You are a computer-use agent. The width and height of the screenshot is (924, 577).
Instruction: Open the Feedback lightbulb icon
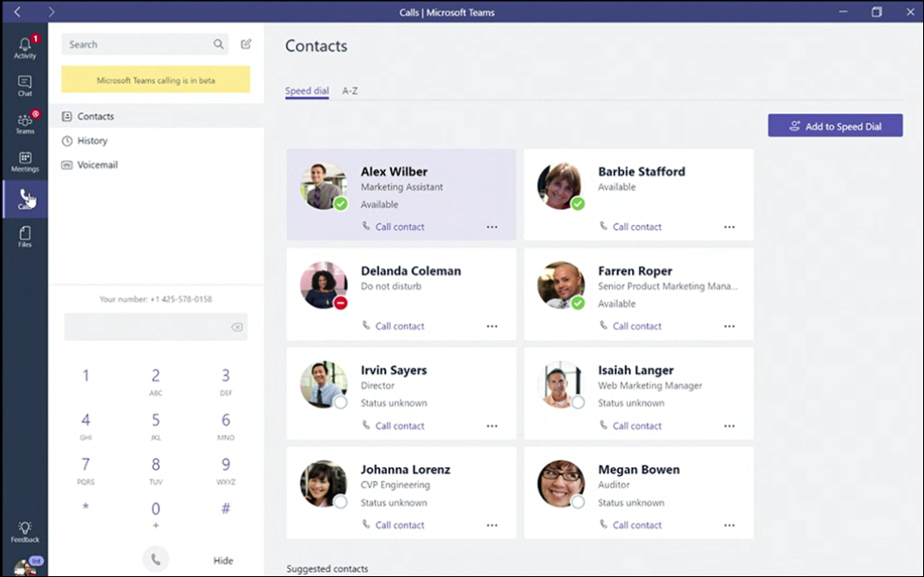tap(24, 532)
